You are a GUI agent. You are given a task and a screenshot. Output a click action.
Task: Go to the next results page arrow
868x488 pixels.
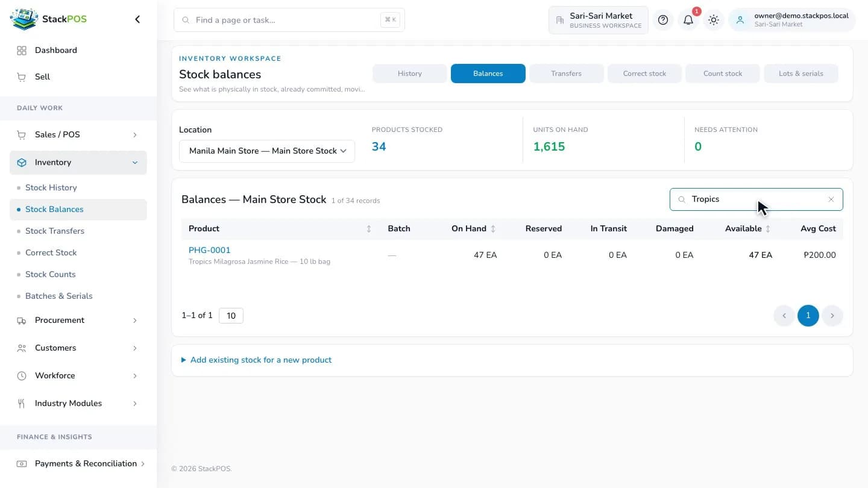tap(832, 316)
